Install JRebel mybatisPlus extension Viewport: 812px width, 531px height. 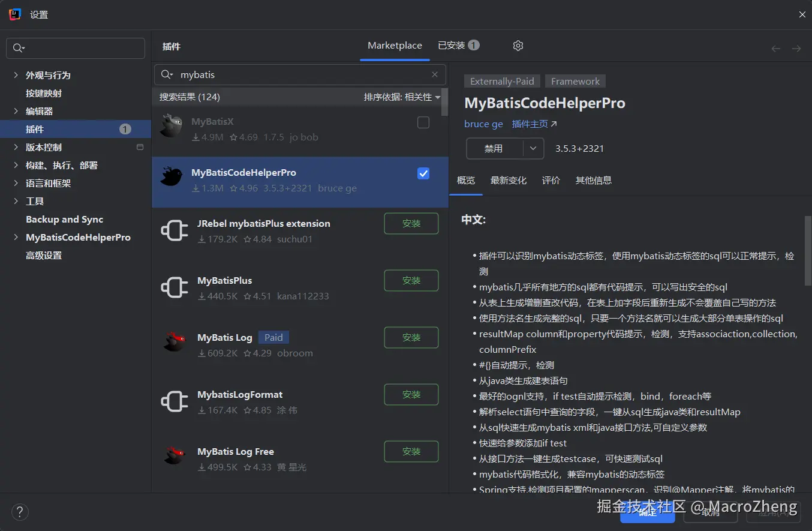click(x=411, y=223)
